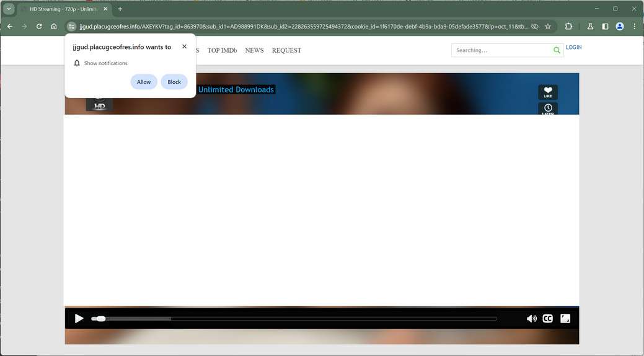Click the heart Like icon
Screen dimensions: 644x356
pyautogui.click(x=548, y=92)
